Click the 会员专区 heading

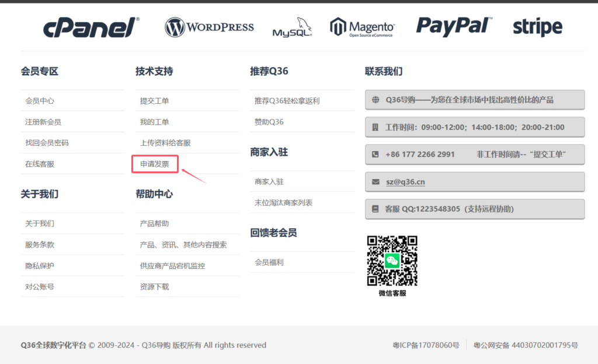pos(40,71)
